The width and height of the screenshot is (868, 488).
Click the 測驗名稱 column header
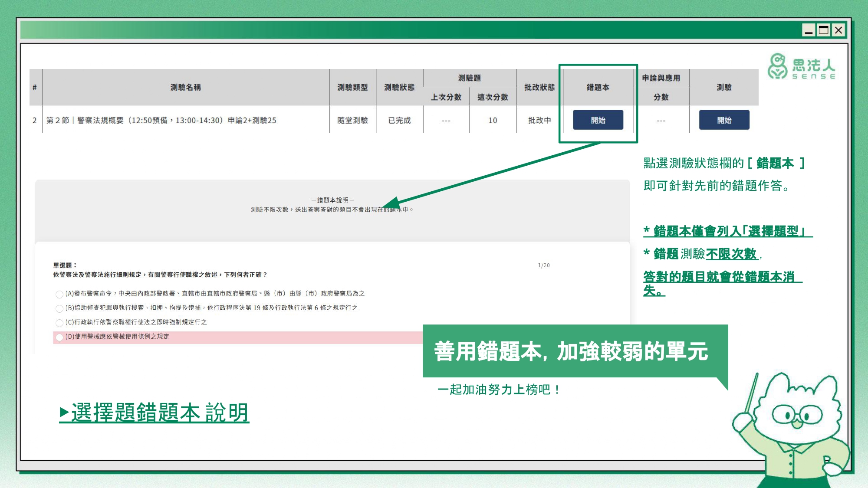point(185,88)
